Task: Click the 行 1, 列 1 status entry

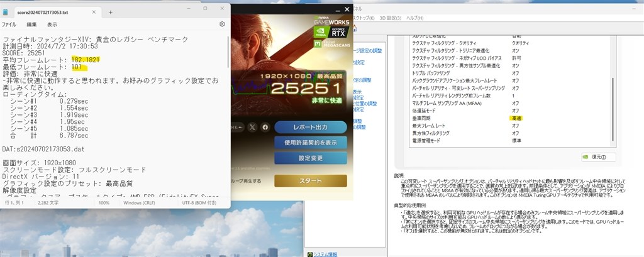Action: click(x=14, y=203)
